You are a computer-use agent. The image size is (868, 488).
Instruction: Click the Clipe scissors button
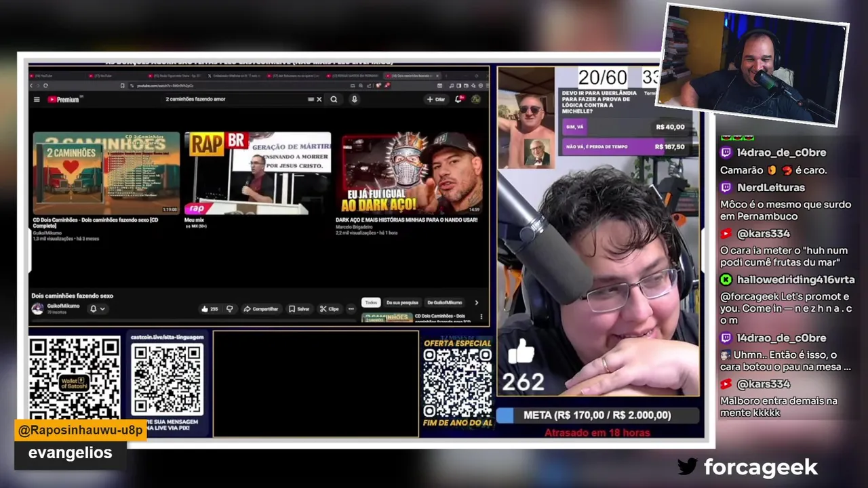[330, 309]
